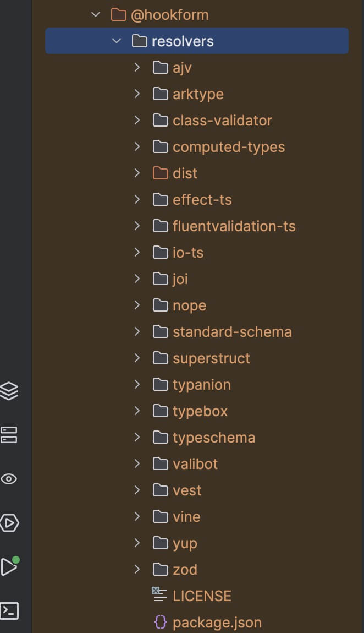Open the Run tool window icon
The image size is (364, 633).
coord(9,566)
